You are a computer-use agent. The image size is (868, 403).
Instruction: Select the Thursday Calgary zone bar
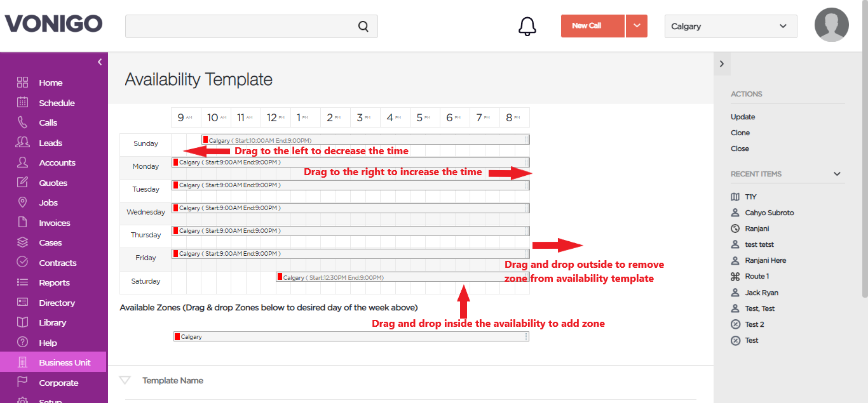pos(350,231)
